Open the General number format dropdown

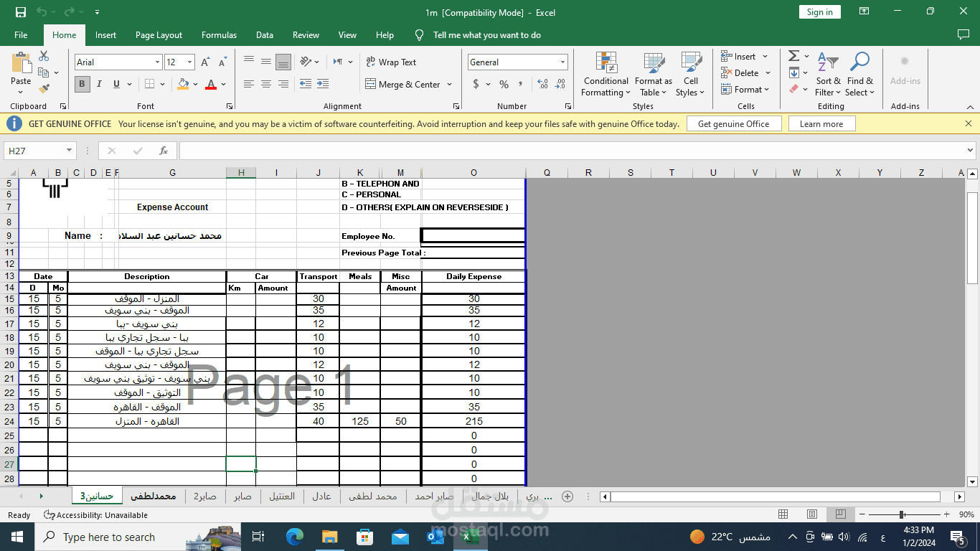[562, 62]
